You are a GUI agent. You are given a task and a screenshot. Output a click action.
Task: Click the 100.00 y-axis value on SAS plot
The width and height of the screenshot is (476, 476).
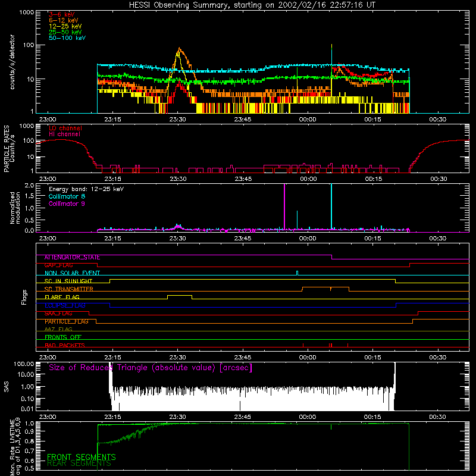coord(24,364)
